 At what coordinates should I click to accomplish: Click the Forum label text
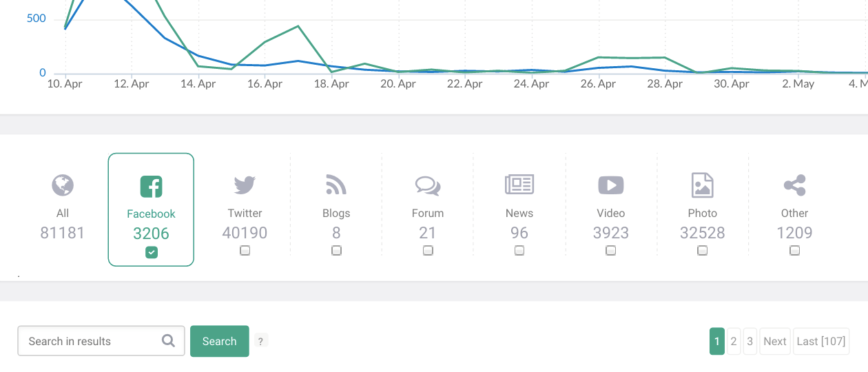[x=428, y=213]
